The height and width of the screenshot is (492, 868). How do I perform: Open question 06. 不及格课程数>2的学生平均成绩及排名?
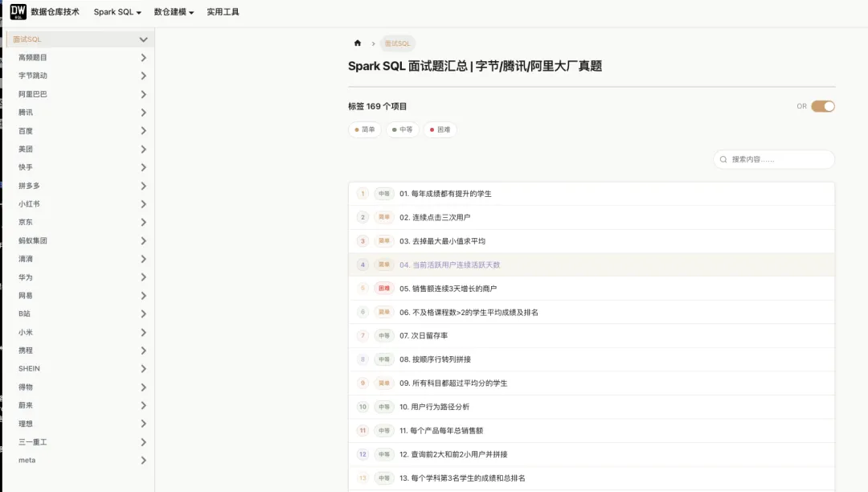click(592, 312)
